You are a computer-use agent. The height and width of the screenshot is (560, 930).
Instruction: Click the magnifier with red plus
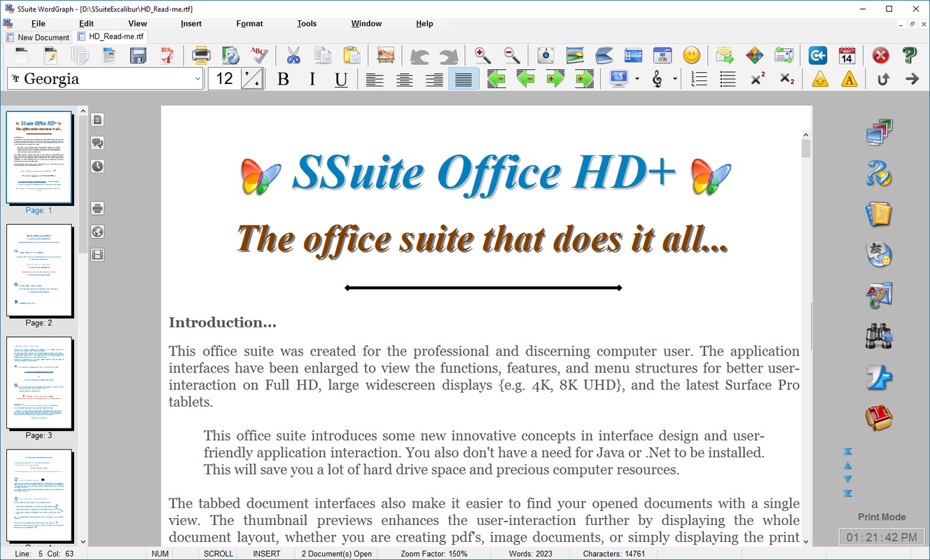click(x=483, y=55)
